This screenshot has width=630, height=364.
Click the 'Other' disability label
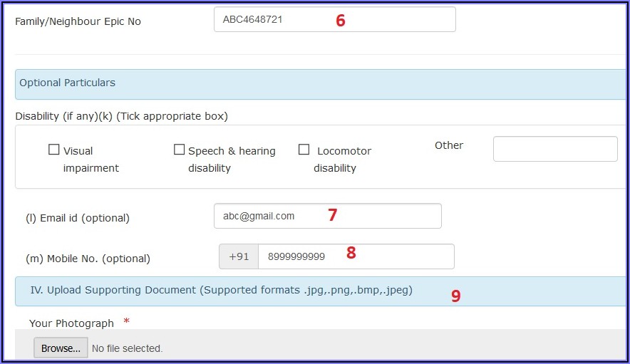(x=449, y=145)
